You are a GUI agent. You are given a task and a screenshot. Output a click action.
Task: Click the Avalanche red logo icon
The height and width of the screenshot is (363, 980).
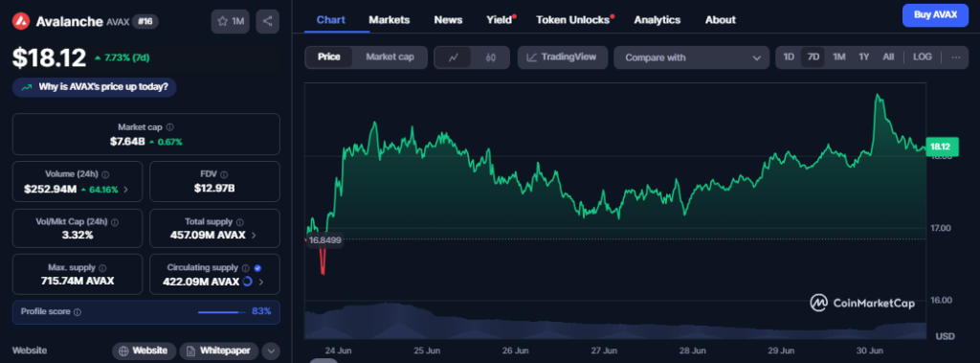point(22,21)
